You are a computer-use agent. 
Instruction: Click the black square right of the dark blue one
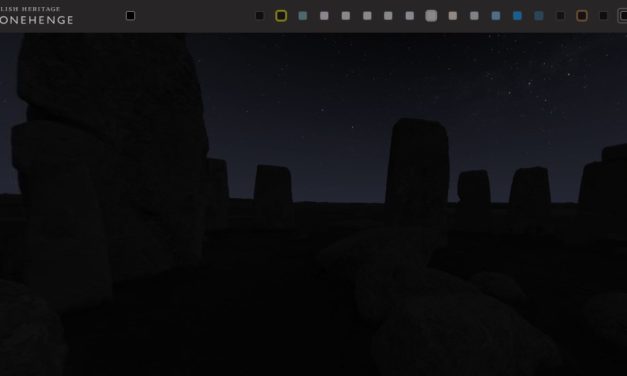(560, 16)
